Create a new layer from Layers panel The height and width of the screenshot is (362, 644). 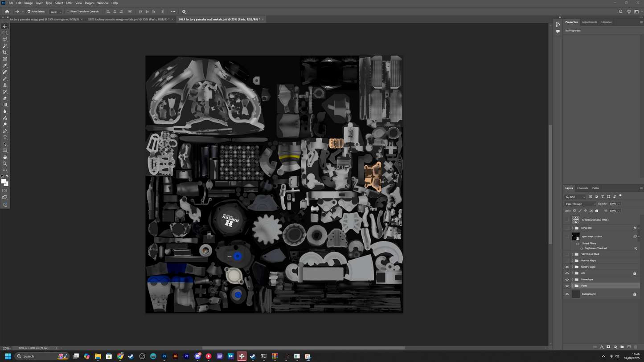629,347
